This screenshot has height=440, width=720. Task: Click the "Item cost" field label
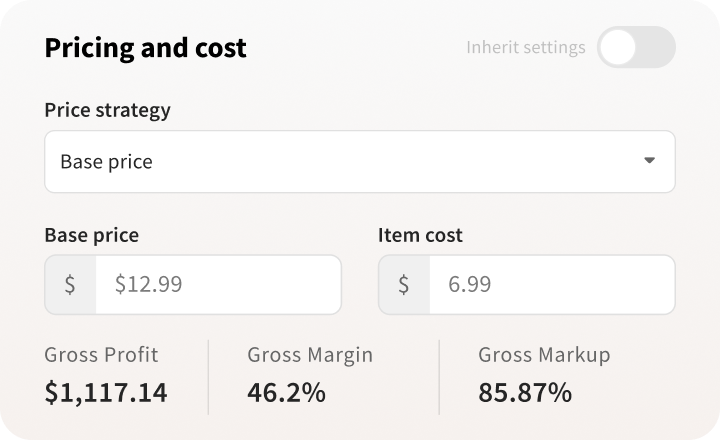pos(420,235)
